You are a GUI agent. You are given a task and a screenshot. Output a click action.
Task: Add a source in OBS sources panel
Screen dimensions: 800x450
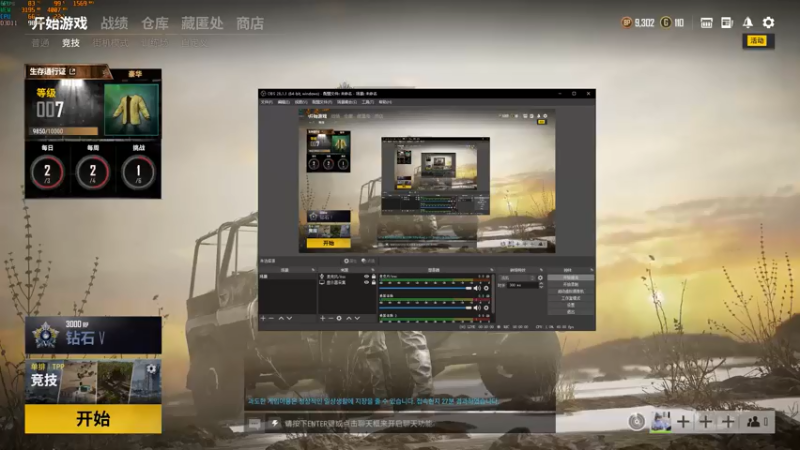(x=322, y=318)
